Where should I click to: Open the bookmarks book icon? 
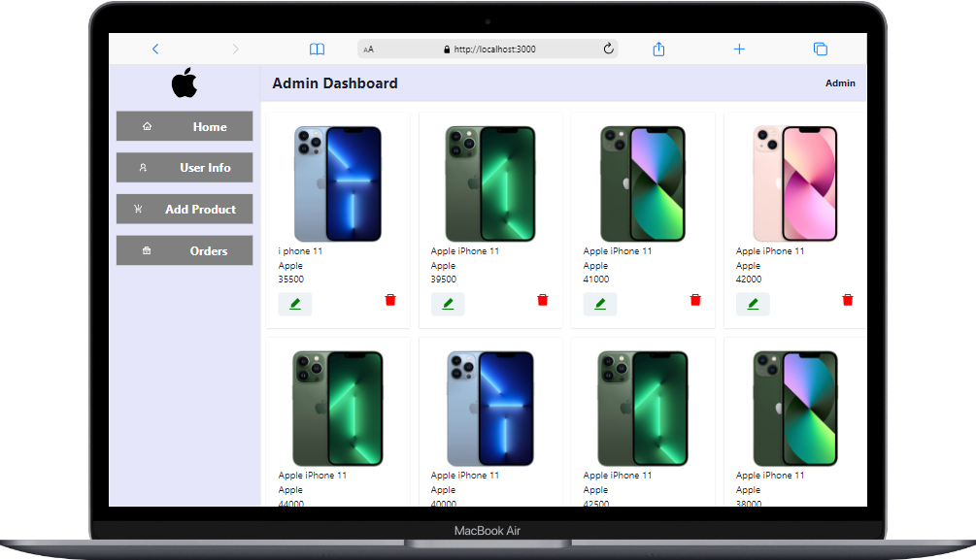317,49
